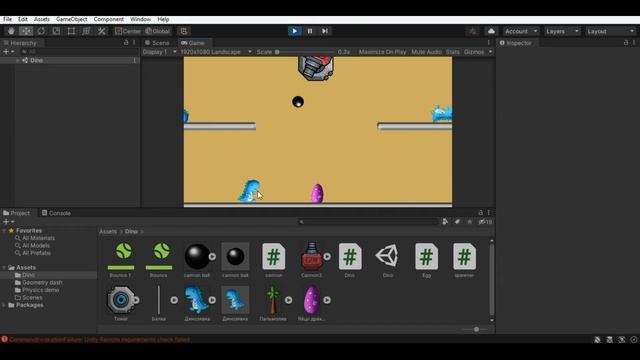The image size is (640, 360).
Task: Open Project create plus dropdown
Action: point(8,222)
